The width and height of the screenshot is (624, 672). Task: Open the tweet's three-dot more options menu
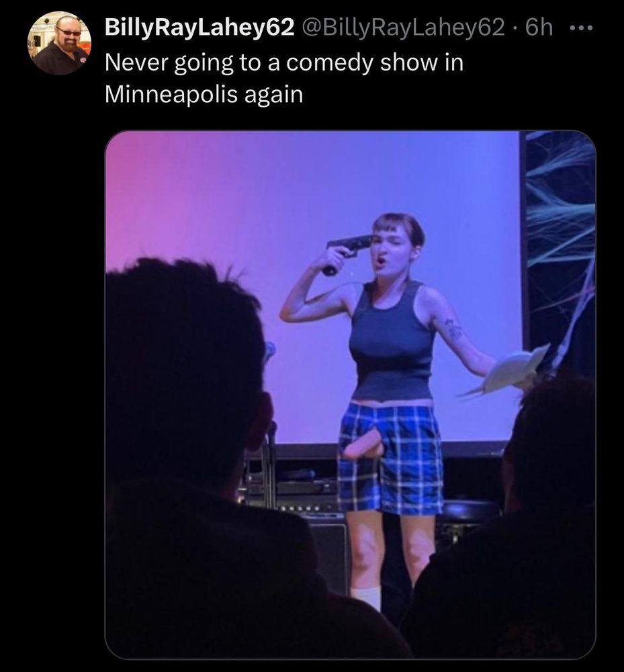(x=582, y=29)
